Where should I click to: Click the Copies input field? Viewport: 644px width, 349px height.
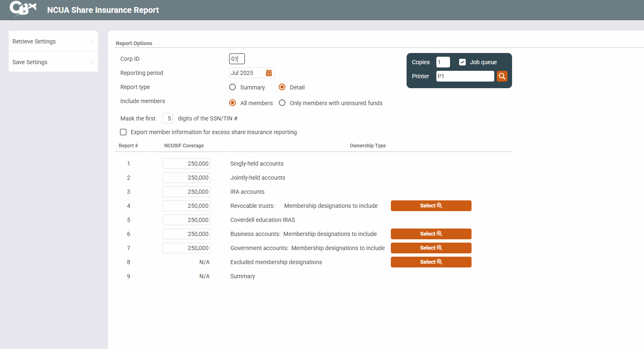(x=443, y=62)
